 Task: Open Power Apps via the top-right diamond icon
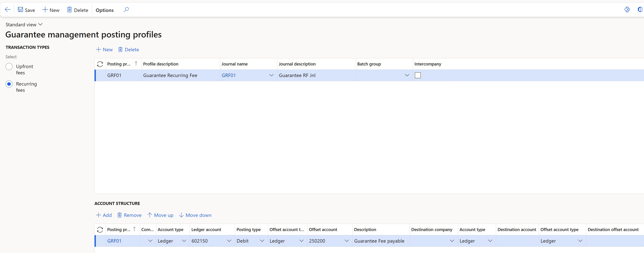pos(628,9)
